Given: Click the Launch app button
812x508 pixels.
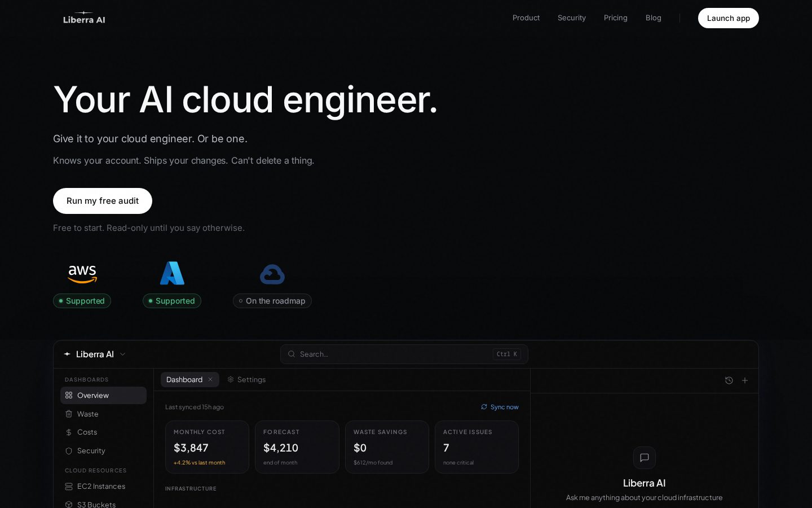Looking at the screenshot, I should [729, 18].
